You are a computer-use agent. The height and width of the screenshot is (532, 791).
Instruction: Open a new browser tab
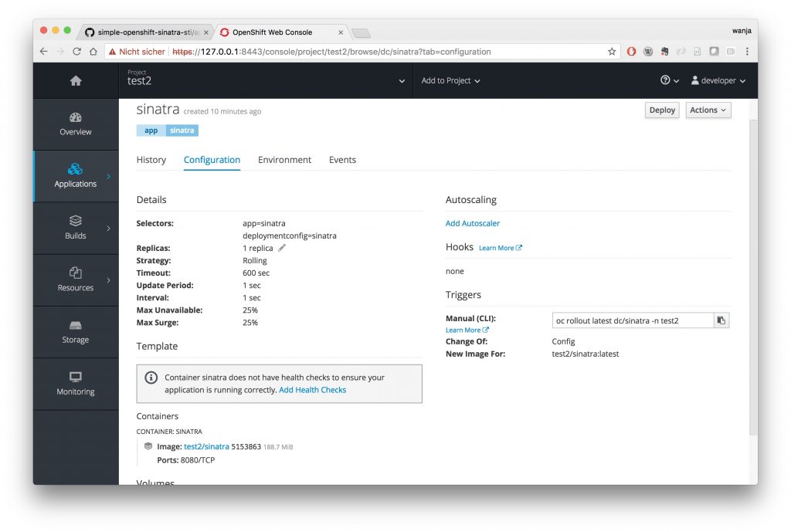(x=361, y=33)
